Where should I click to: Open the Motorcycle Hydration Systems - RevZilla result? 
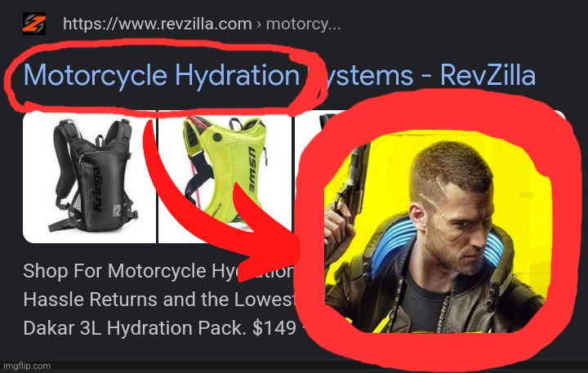[x=280, y=75]
